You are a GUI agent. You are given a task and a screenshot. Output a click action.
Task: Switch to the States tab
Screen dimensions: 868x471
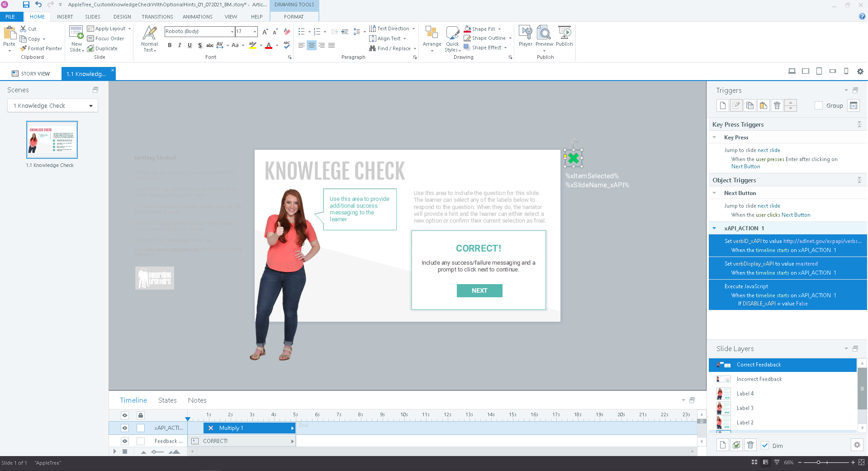coord(167,400)
